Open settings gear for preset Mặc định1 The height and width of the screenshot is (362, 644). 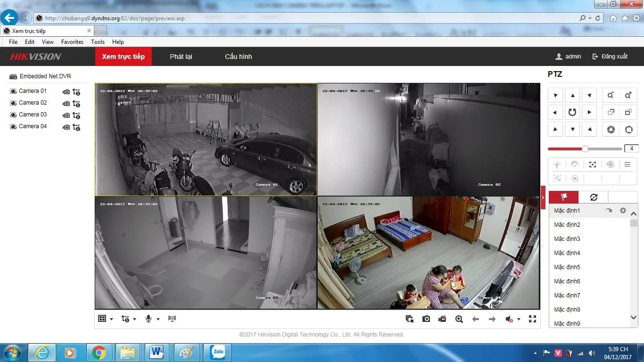[623, 211]
